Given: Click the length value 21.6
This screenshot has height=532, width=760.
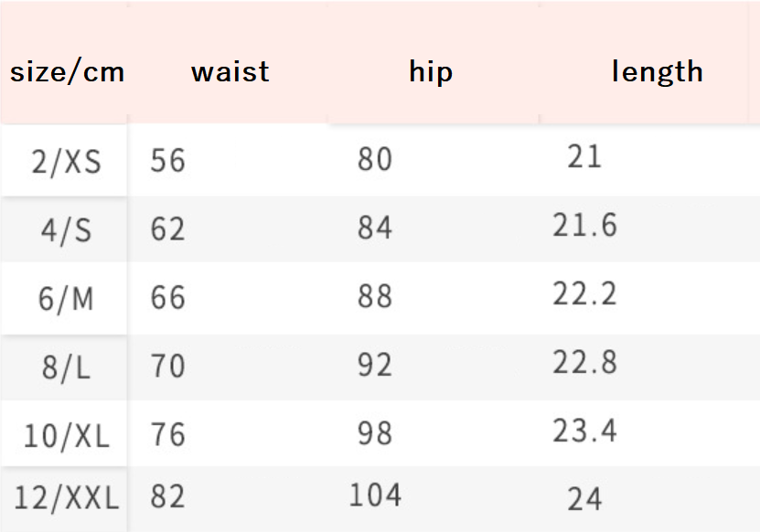Looking at the screenshot, I should pos(584,225).
